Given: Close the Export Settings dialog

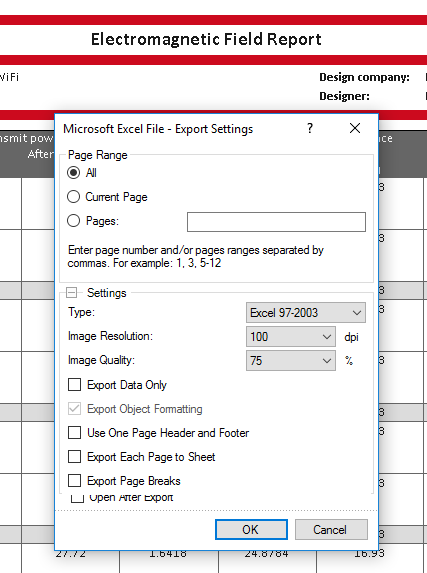Looking at the screenshot, I should 355,128.
